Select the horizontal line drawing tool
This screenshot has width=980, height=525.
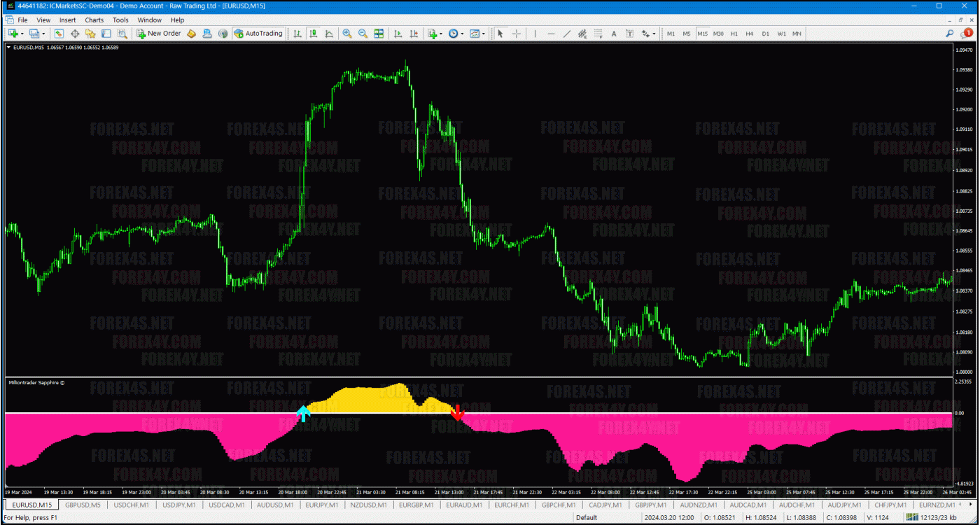click(551, 34)
